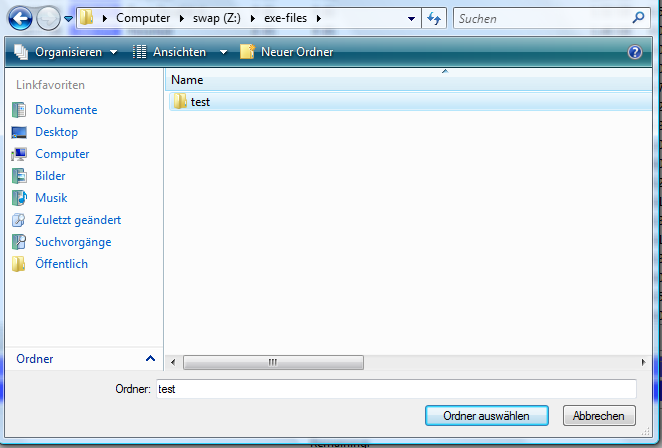
Task: Expand the address bar history dropdown
Action: click(x=412, y=18)
